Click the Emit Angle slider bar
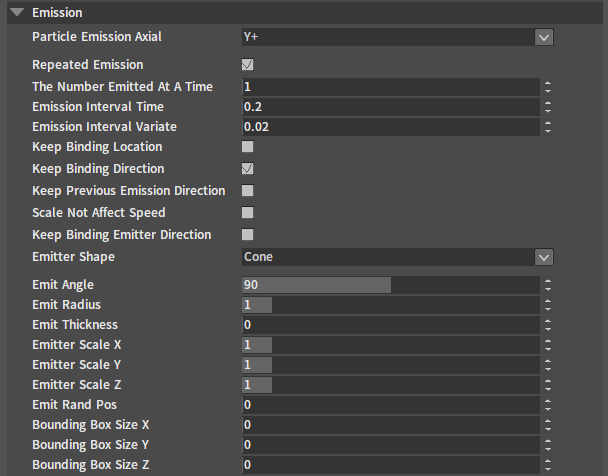 coord(390,285)
